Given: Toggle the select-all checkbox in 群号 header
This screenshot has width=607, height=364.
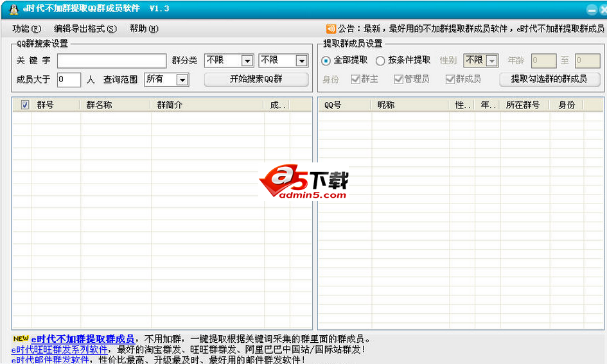Looking at the screenshot, I should tap(25, 105).
